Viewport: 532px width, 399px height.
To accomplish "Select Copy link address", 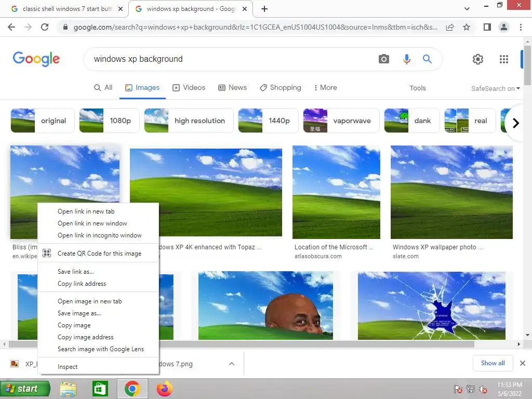I will 98,284.
